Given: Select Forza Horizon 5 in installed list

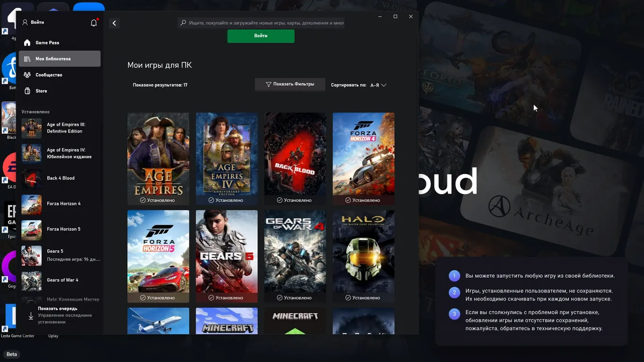Looking at the screenshot, I should point(63,229).
